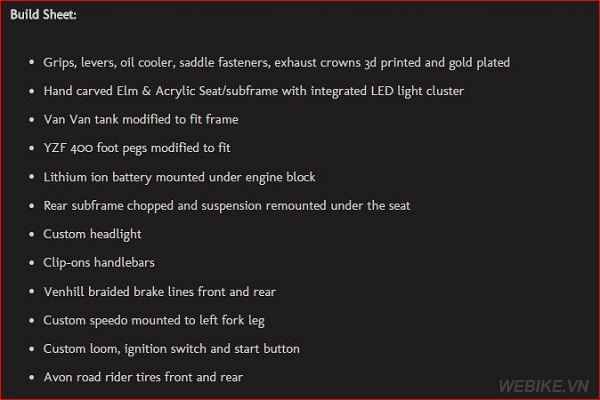Click the Lithium ion battery item

point(179,177)
